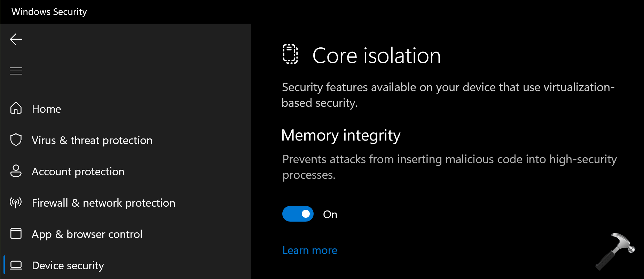Image resolution: width=644 pixels, height=279 pixels.
Task: Open Account protection section label
Action: [x=78, y=172]
